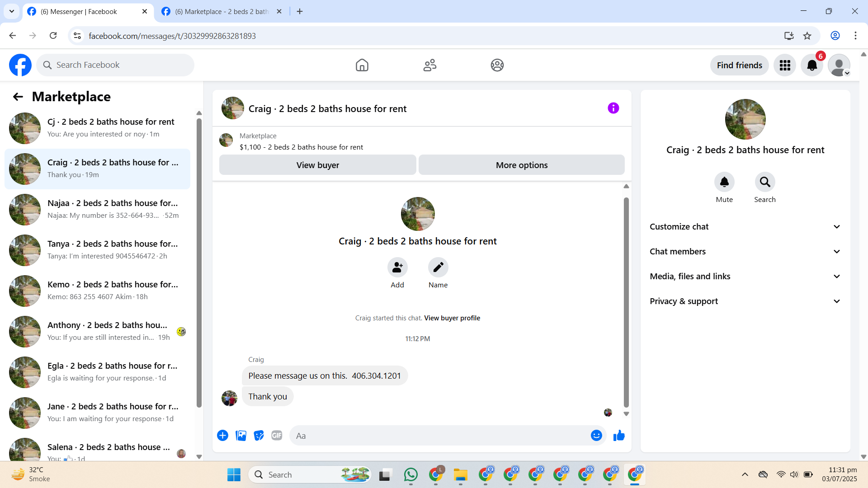Attach a photo file
Image resolution: width=868 pixels, height=488 pixels.
coord(241,436)
